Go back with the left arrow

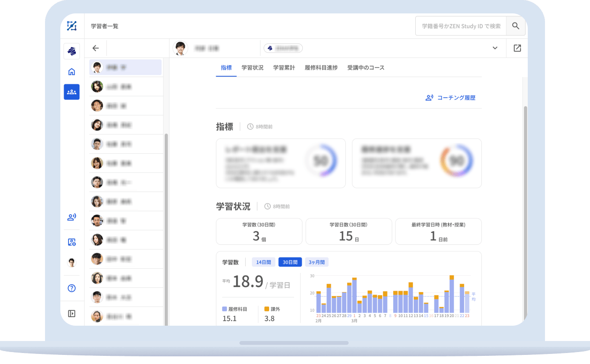pos(96,48)
